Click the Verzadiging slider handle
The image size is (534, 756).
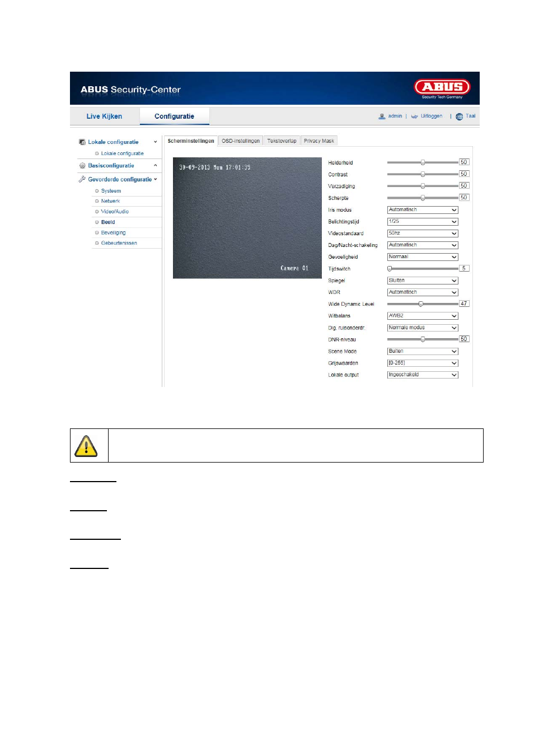423,186
